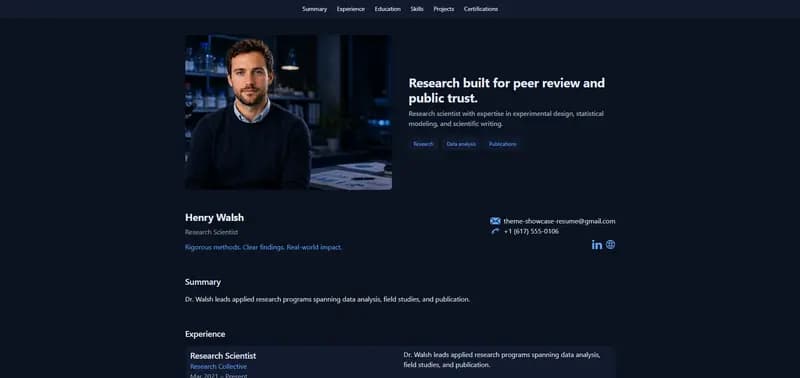Click the Experience section heading
This screenshot has height=378, width=800.
point(205,334)
